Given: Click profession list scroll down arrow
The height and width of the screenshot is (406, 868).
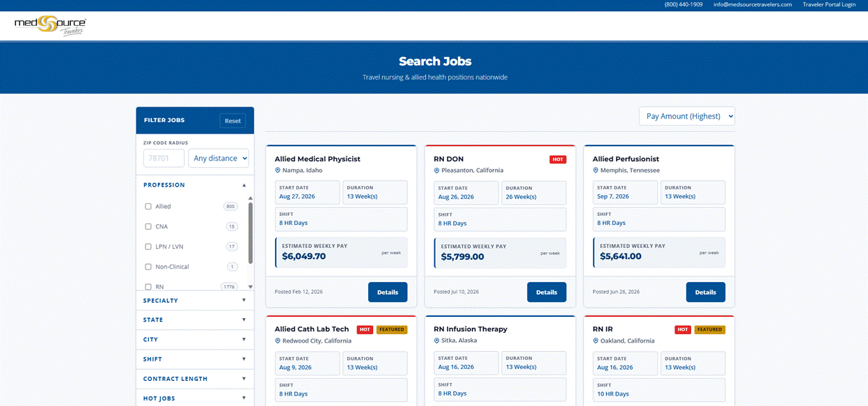Looking at the screenshot, I should tap(251, 287).
